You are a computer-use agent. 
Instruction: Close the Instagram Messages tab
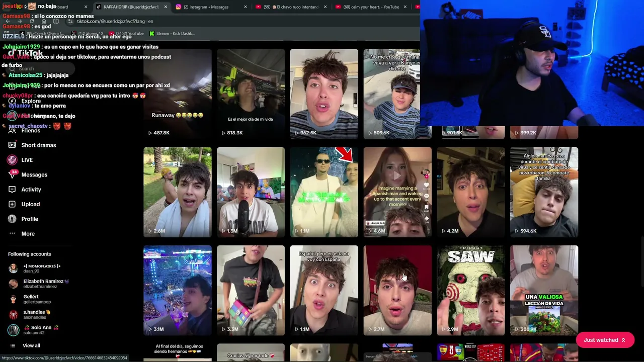point(246,7)
